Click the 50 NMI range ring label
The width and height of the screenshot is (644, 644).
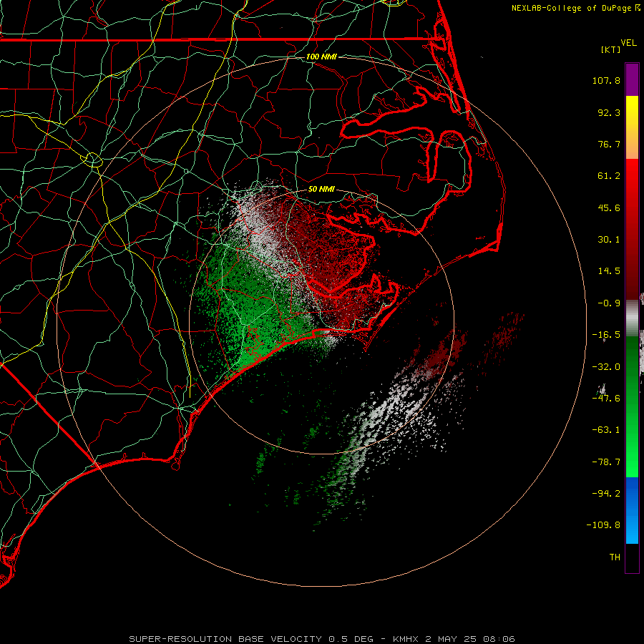coord(321,190)
